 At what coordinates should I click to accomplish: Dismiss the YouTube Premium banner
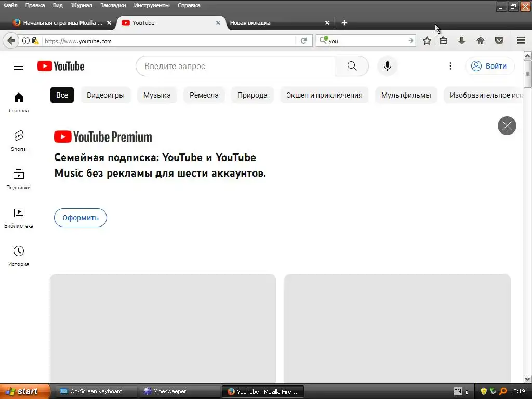point(507,126)
